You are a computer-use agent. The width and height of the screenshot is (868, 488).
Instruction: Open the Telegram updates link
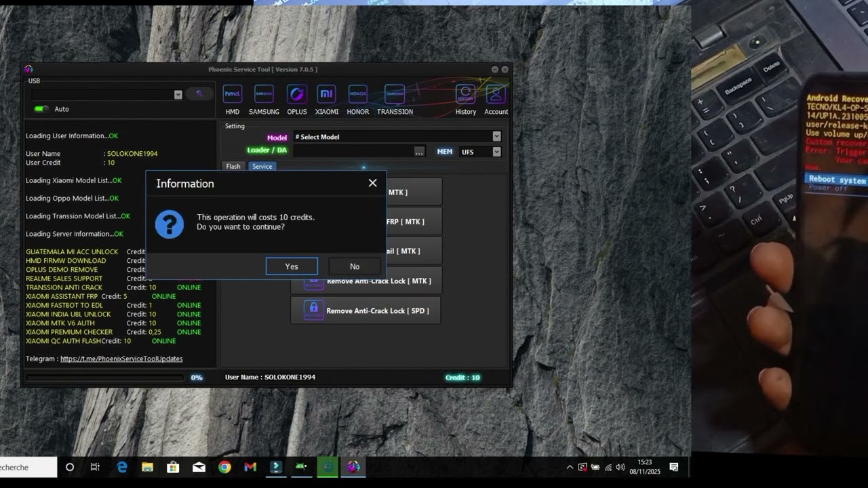tap(121, 359)
